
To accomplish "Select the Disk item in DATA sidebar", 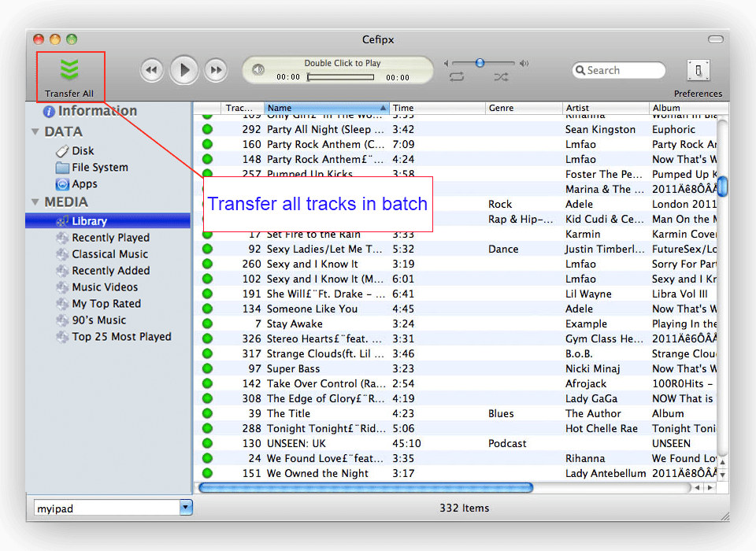I will pos(64,150).
